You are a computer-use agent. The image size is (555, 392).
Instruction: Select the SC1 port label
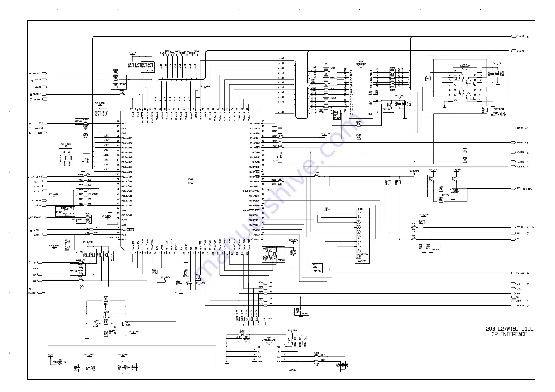click(518, 233)
